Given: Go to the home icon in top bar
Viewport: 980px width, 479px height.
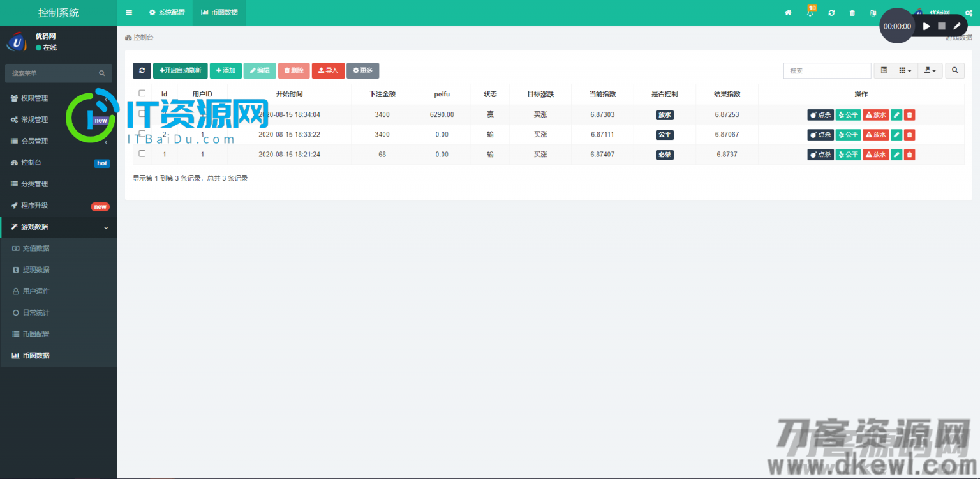Looking at the screenshot, I should pos(788,13).
